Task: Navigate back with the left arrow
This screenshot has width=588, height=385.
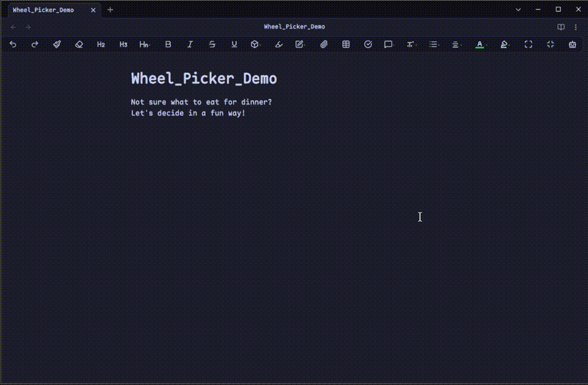Action: pyautogui.click(x=13, y=27)
